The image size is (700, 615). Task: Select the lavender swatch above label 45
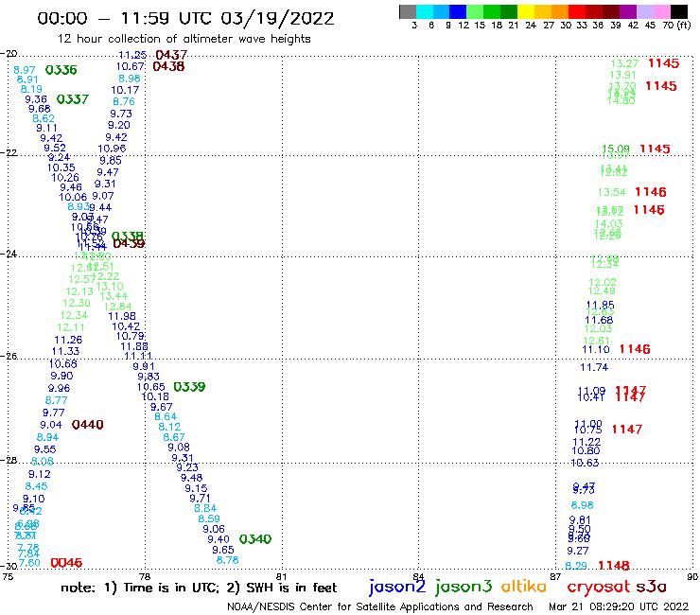[x=644, y=11]
